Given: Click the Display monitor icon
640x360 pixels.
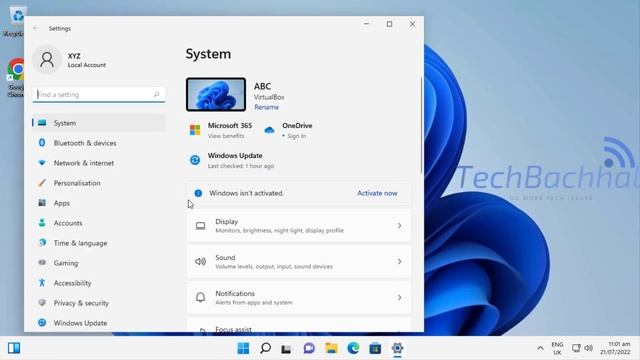Looking at the screenshot, I should point(200,226).
